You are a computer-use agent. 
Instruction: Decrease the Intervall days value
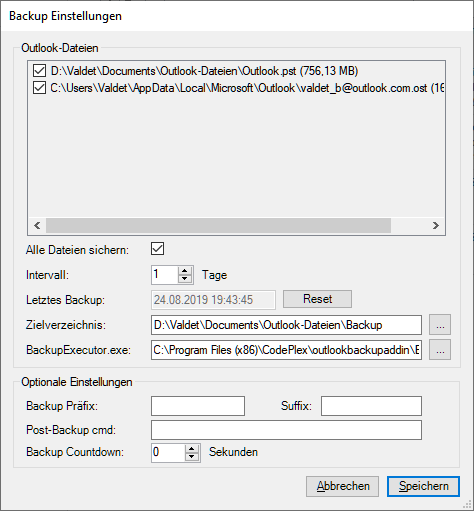(x=185, y=279)
